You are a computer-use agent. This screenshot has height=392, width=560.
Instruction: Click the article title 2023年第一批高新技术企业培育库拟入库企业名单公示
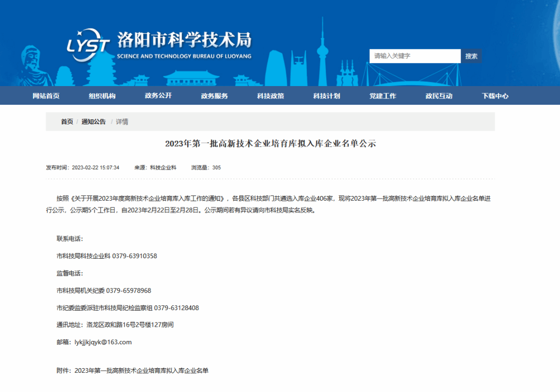click(270, 144)
